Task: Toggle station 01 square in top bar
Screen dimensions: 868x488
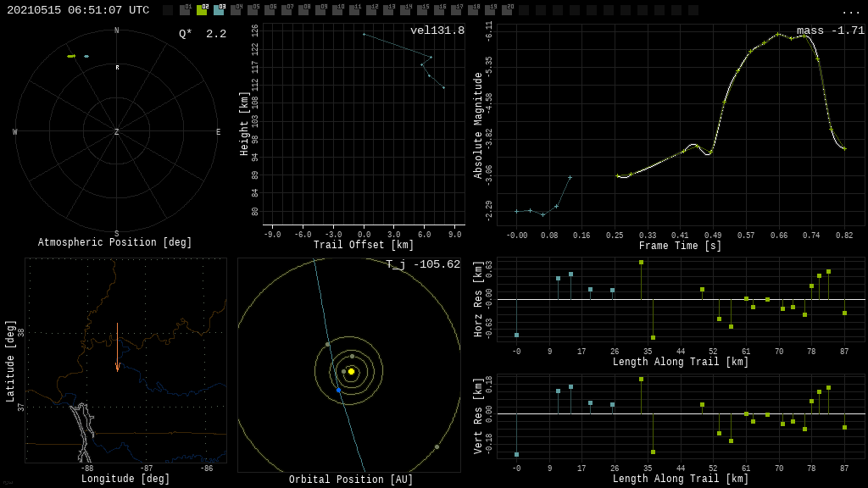Action: (x=185, y=10)
